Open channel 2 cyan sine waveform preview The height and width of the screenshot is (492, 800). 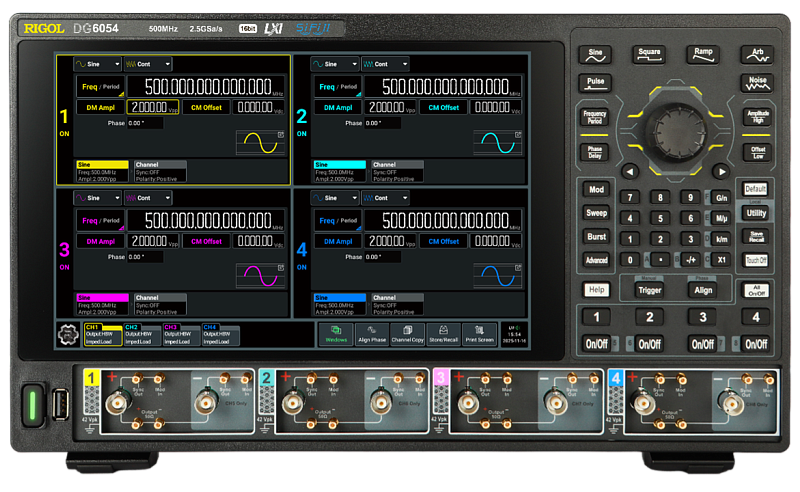pyautogui.click(x=497, y=143)
